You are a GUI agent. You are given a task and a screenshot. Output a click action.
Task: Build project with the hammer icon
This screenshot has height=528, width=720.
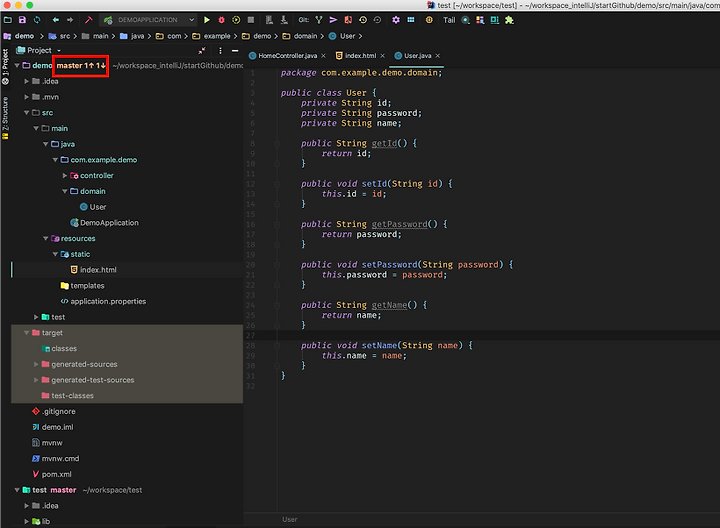click(89, 20)
